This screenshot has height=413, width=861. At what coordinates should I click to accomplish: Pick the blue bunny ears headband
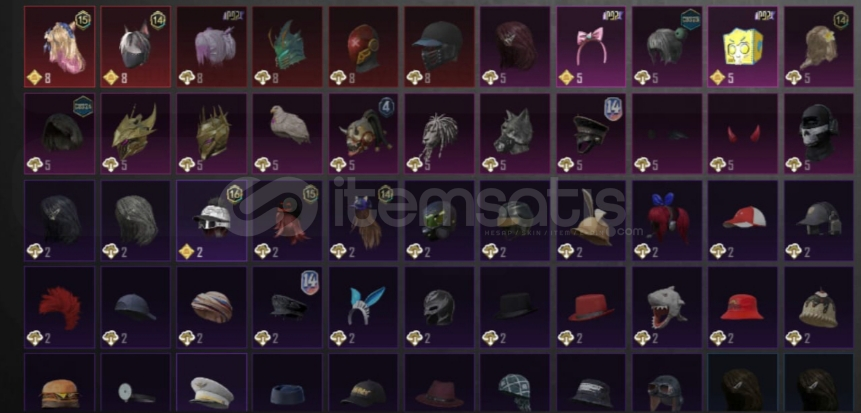point(364,308)
